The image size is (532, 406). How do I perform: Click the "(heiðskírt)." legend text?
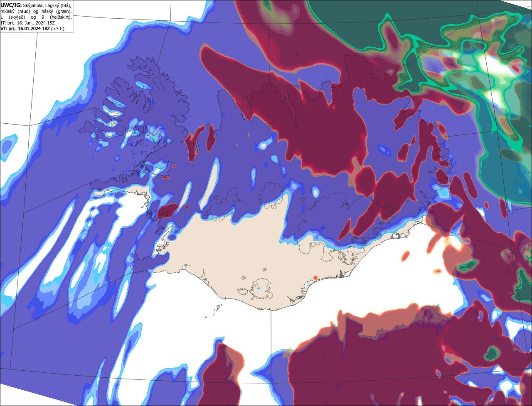point(61,17)
